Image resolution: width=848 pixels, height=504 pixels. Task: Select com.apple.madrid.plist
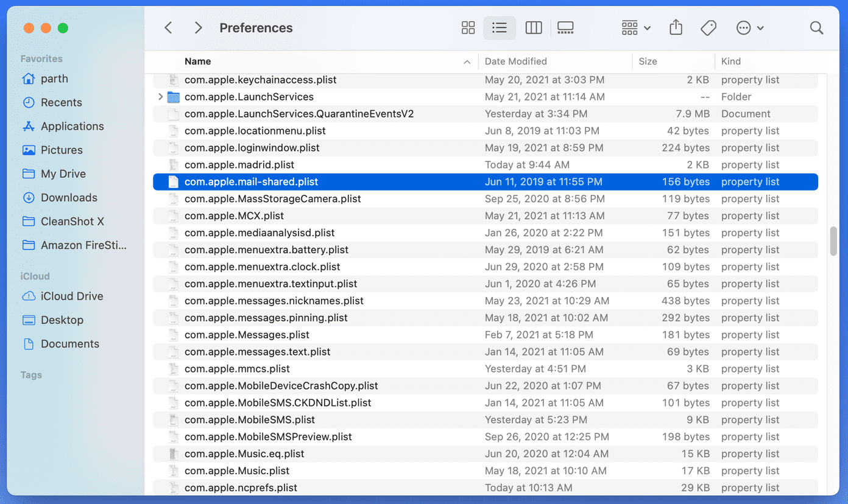pos(486,165)
